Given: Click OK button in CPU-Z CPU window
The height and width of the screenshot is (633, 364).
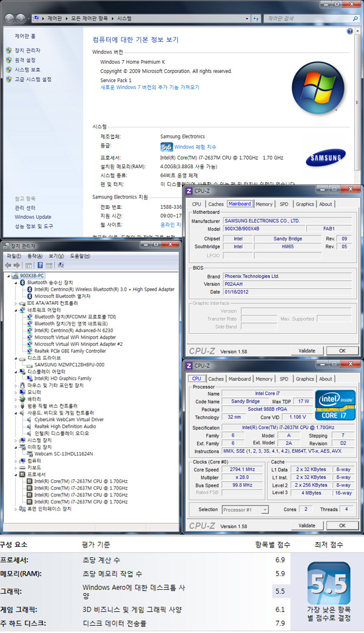Looking at the screenshot, I should (x=342, y=526).
